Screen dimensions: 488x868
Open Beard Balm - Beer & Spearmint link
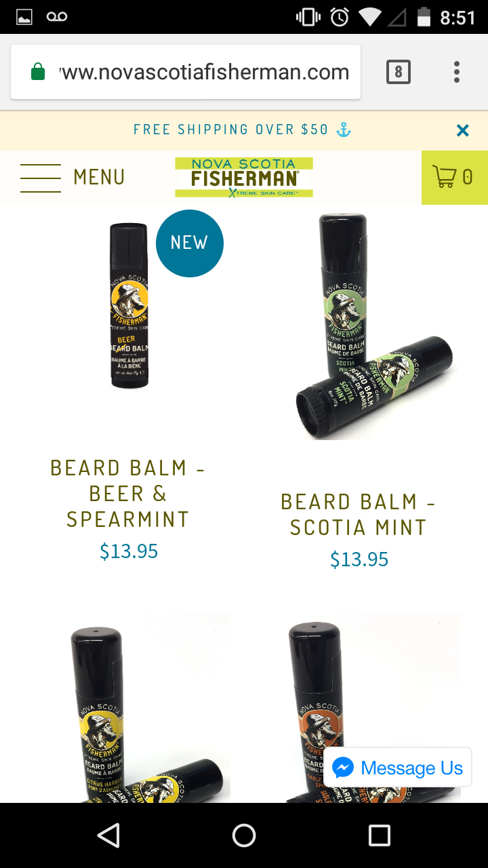[x=129, y=494]
